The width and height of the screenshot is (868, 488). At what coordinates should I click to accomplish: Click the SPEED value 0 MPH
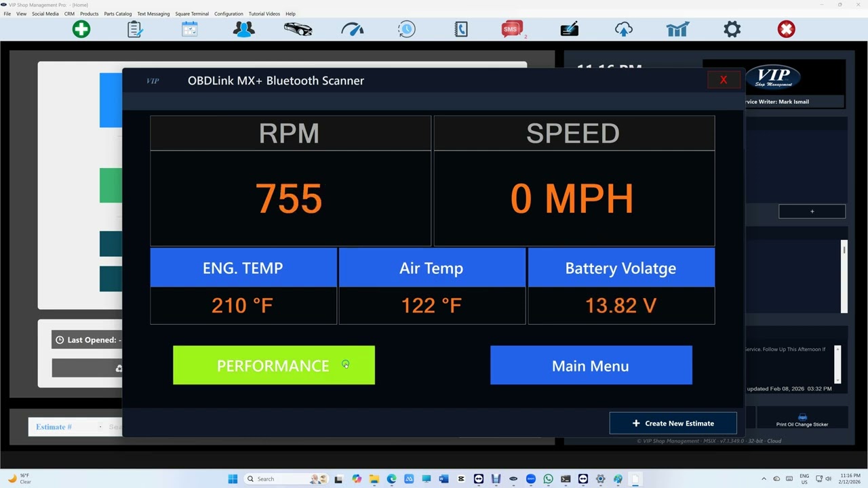[572, 199]
